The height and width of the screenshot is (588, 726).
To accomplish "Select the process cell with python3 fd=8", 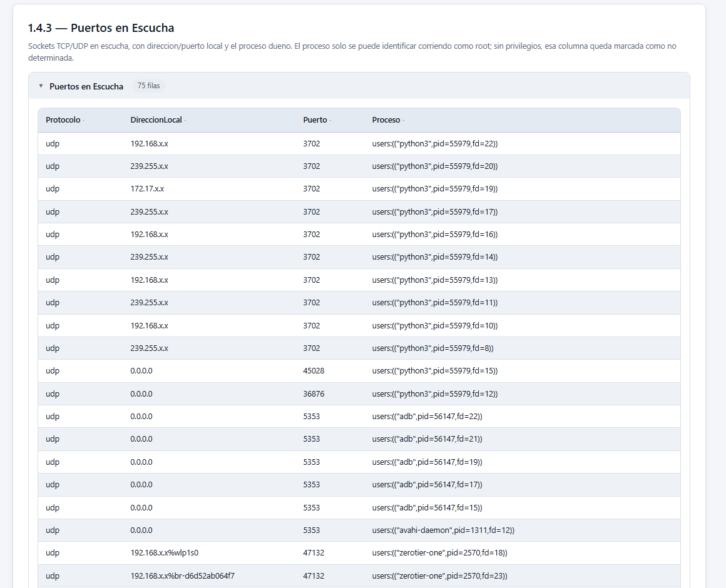I will (433, 348).
